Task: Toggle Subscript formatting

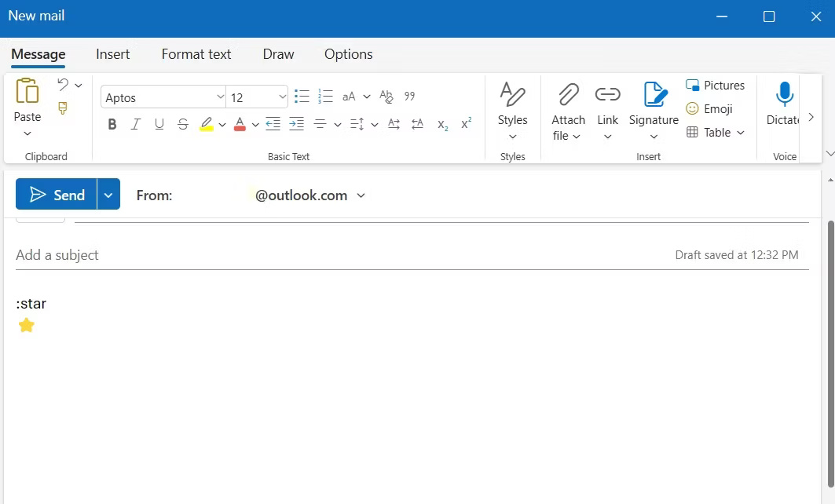Action: coord(442,125)
